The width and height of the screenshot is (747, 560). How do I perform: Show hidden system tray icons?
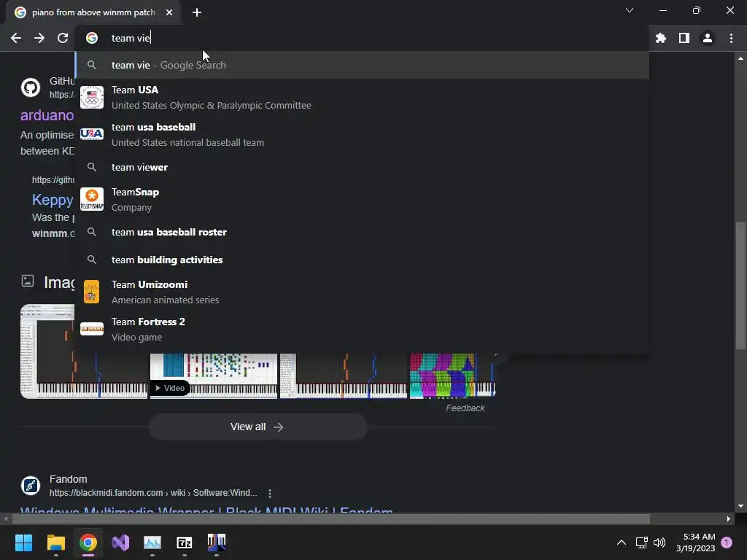tap(622, 542)
